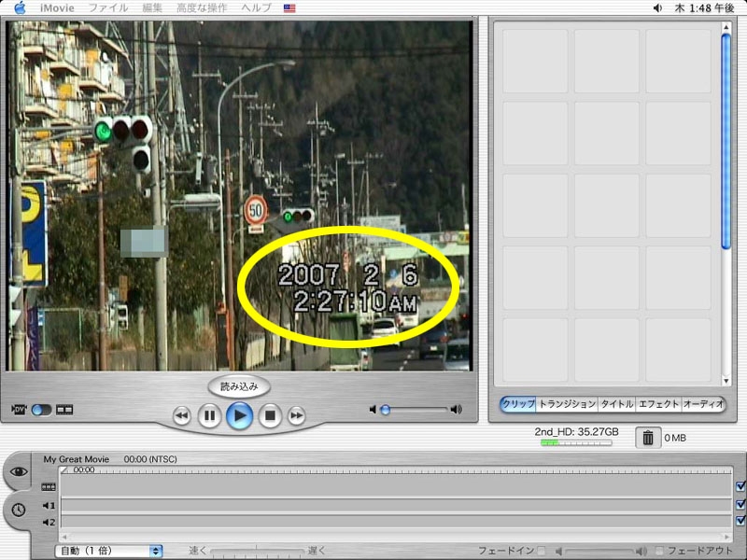Switch to the エフェクト tab
Viewport: 747px width, 560px height.
click(659, 404)
